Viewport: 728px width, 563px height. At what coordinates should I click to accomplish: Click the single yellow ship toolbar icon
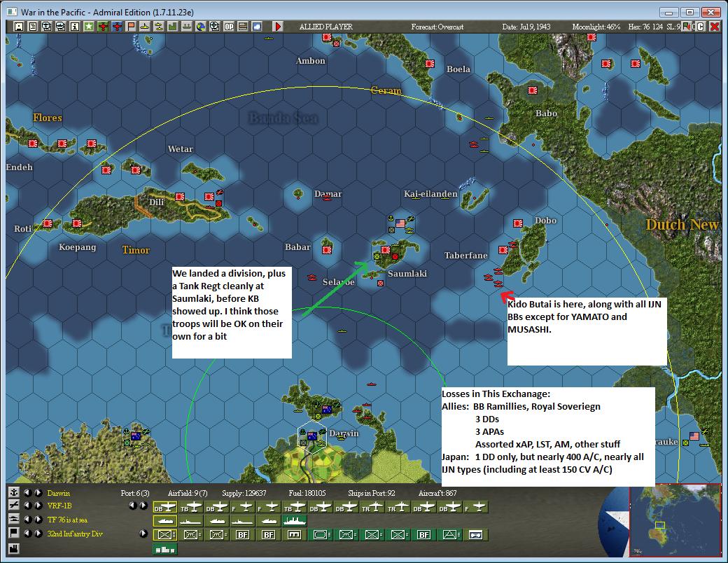tap(144, 27)
